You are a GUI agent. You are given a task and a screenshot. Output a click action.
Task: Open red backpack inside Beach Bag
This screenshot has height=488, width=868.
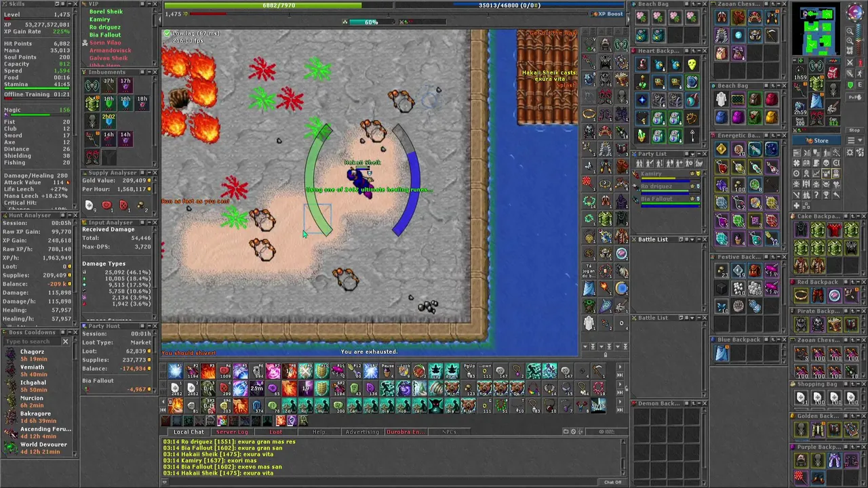coord(772,99)
